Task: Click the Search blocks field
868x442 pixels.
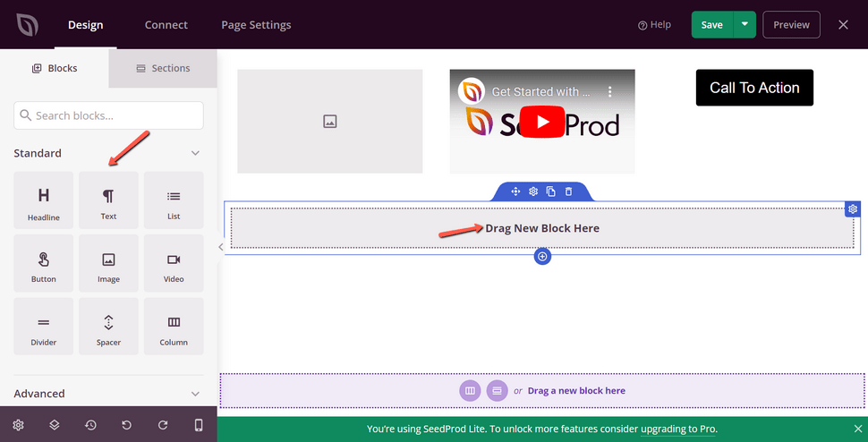Action: pyautogui.click(x=108, y=115)
